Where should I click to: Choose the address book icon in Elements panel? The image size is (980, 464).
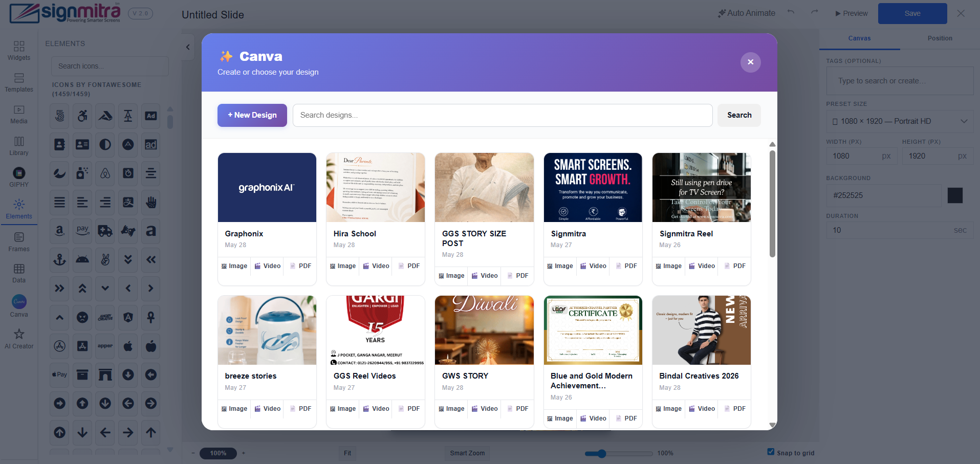[60, 145]
